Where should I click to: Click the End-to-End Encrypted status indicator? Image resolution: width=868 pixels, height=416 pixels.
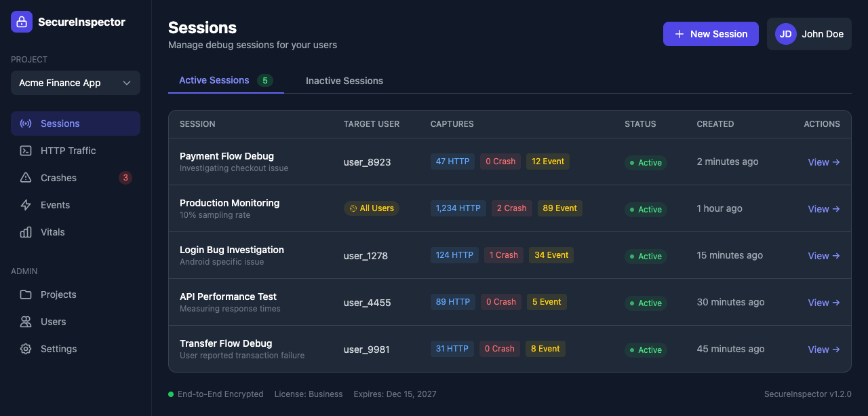[x=216, y=394]
